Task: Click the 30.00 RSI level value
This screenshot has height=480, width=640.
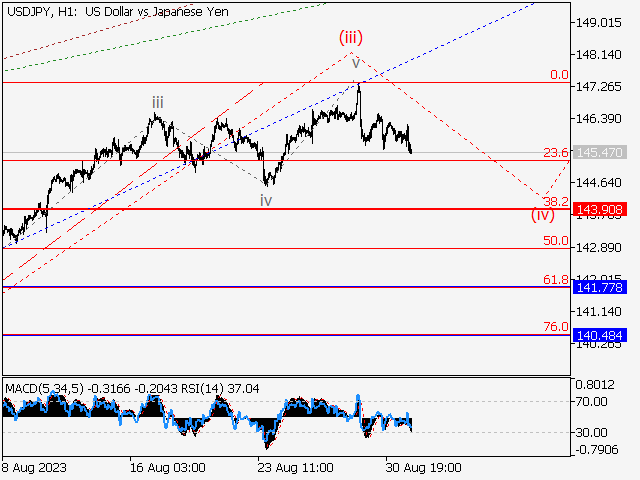Action: (x=591, y=432)
